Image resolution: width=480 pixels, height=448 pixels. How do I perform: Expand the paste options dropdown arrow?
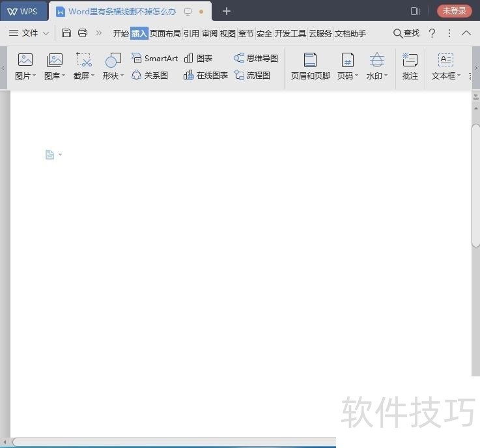click(60, 154)
